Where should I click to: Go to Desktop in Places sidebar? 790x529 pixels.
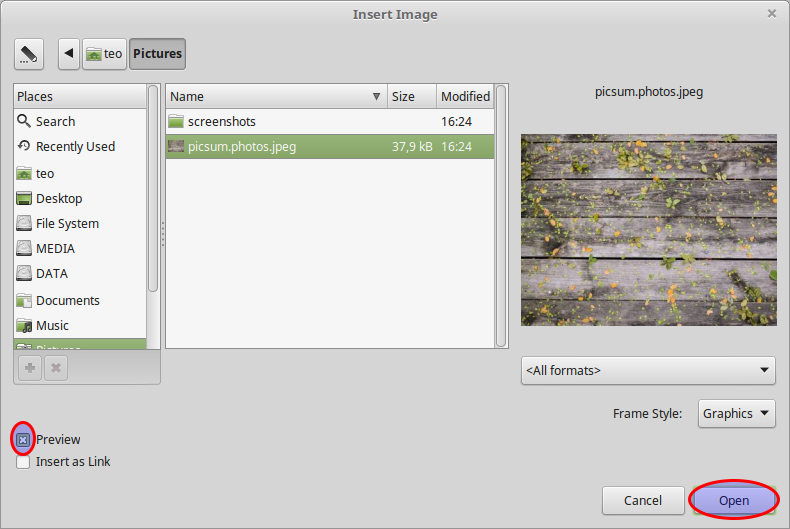[59, 198]
